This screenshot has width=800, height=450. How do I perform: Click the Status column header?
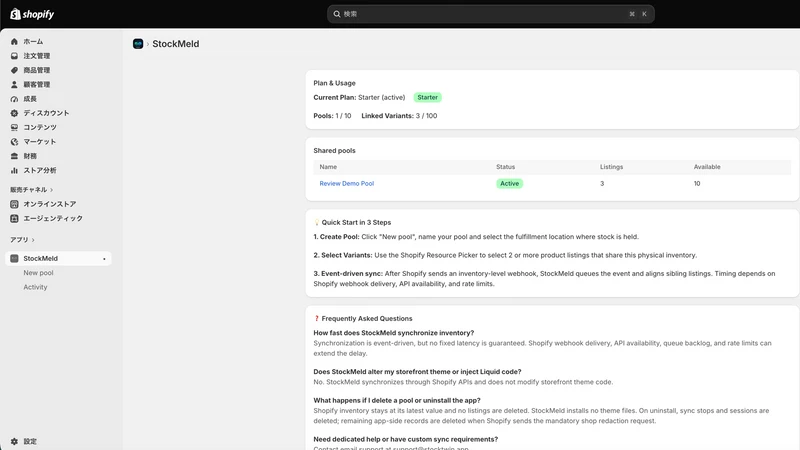[506, 167]
